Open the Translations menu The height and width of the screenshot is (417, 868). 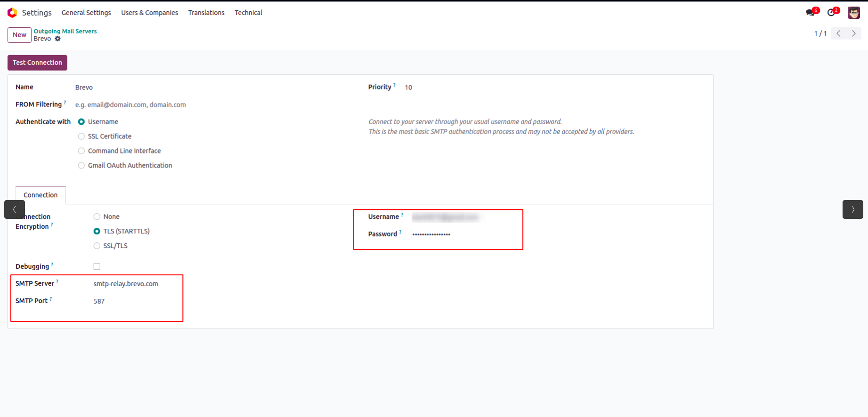click(206, 13)
